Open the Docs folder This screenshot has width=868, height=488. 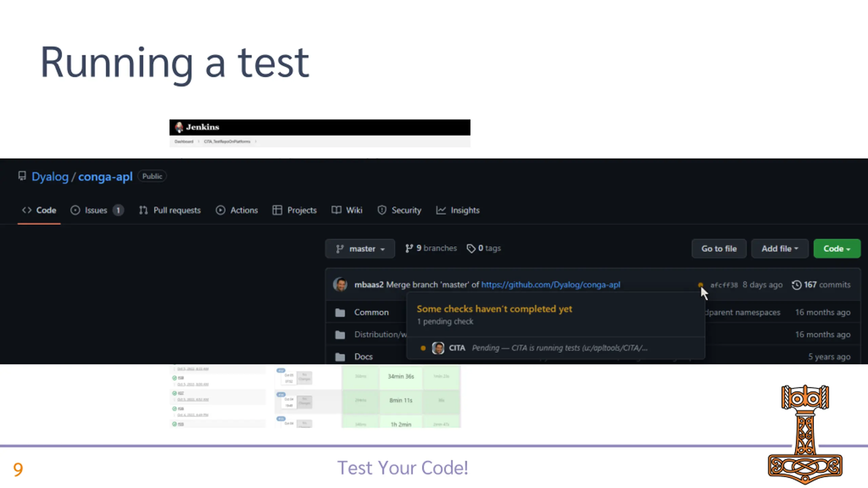point(363,357)
